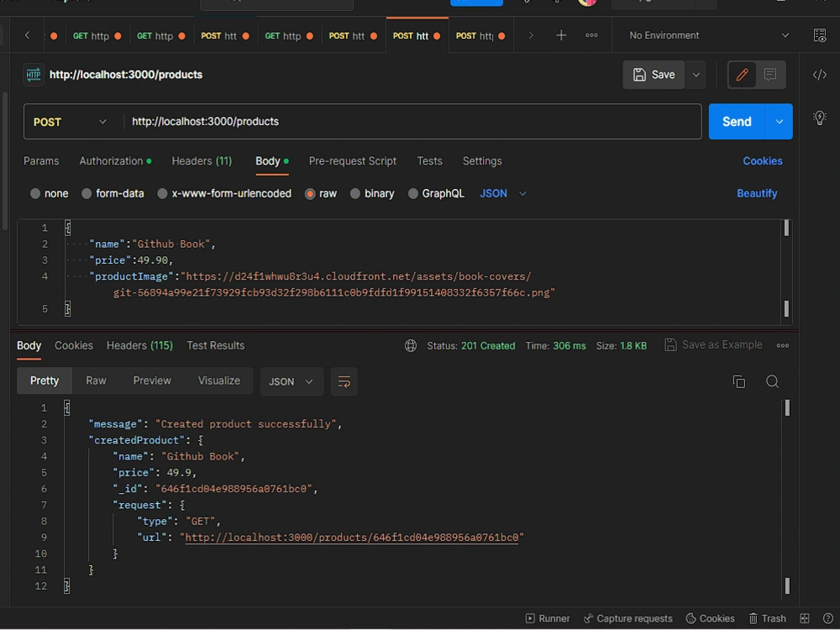Click the next tabs arrow
The image size is (840, 630).
531,35
